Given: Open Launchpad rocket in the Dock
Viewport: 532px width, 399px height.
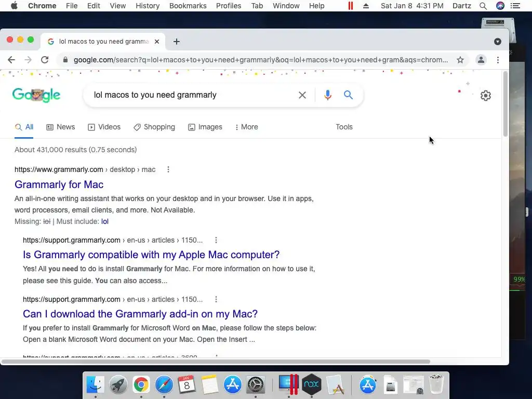Looking at the screenshot, I should (x=118, y=384).
